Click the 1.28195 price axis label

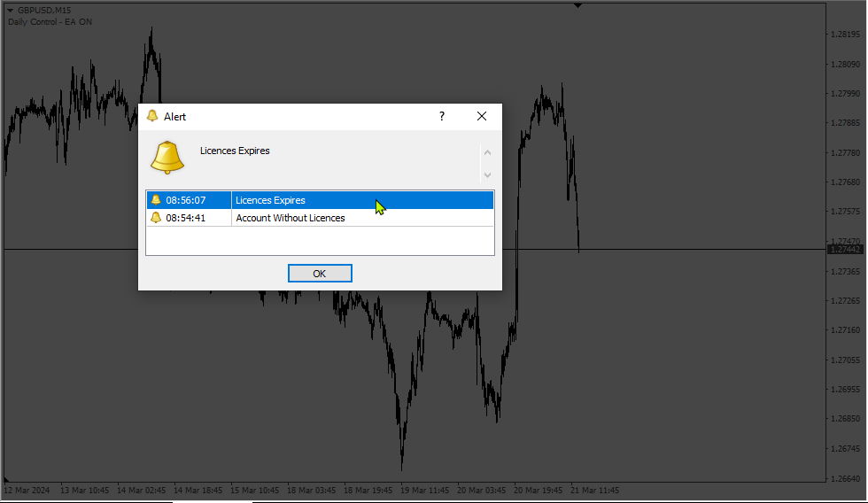pos(845,35)
